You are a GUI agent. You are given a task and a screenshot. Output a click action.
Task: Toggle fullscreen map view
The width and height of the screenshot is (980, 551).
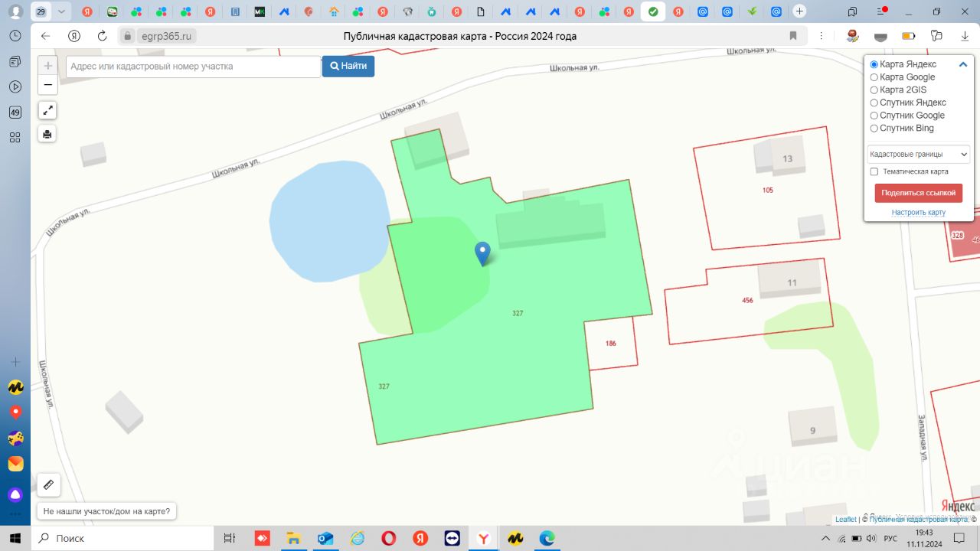47,109
